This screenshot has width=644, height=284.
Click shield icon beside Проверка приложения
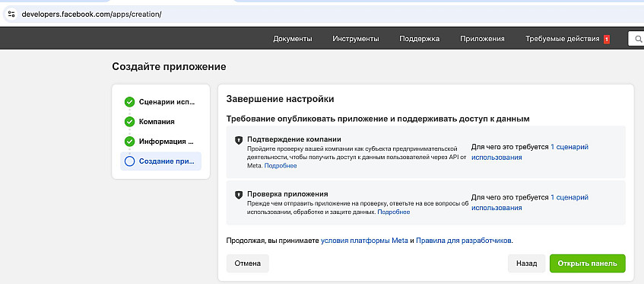239,194
